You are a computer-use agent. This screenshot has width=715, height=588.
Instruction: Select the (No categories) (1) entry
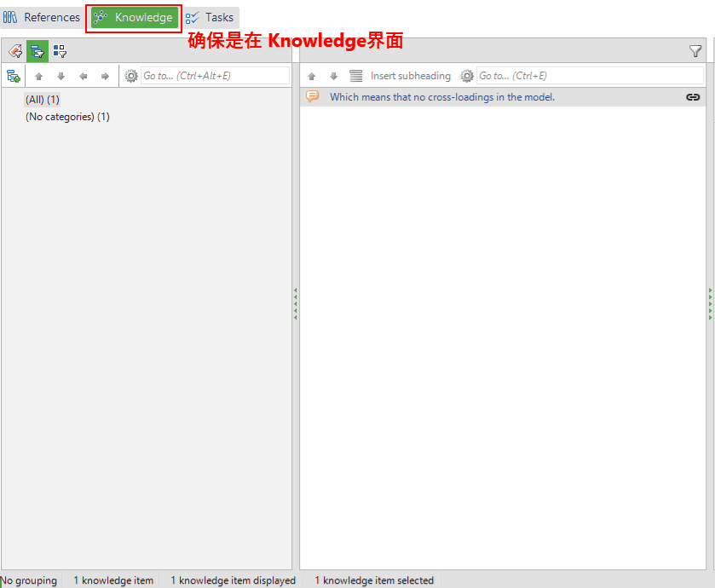67,117
